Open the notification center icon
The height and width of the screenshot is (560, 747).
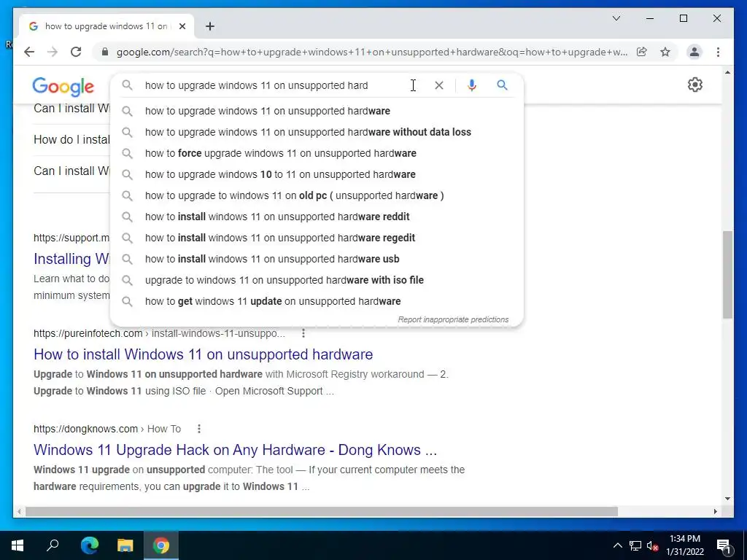click(x=724, y=545)
